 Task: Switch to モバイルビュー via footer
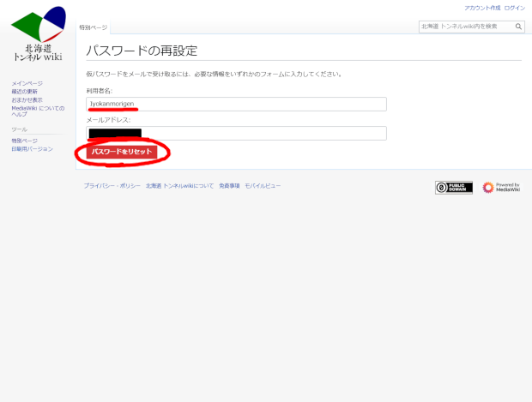[263, 185]
